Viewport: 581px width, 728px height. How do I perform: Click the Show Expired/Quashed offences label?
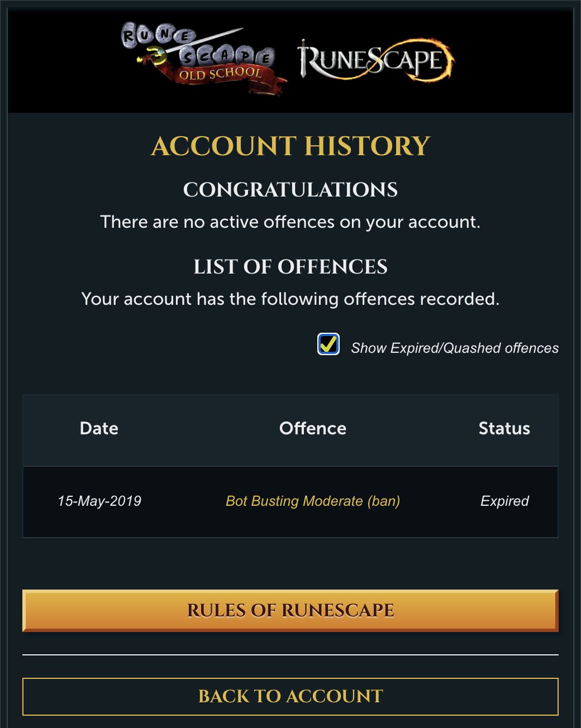[x=455, y=348]
